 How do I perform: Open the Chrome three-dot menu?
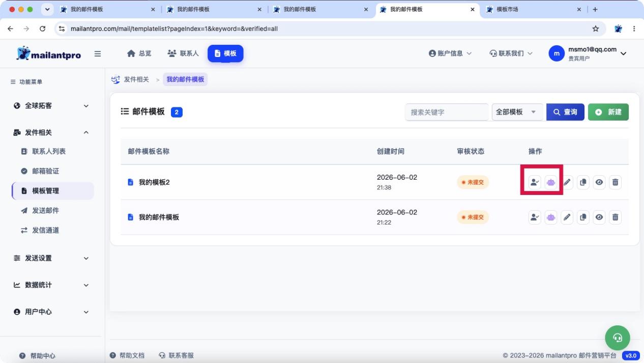coord(634,29)
